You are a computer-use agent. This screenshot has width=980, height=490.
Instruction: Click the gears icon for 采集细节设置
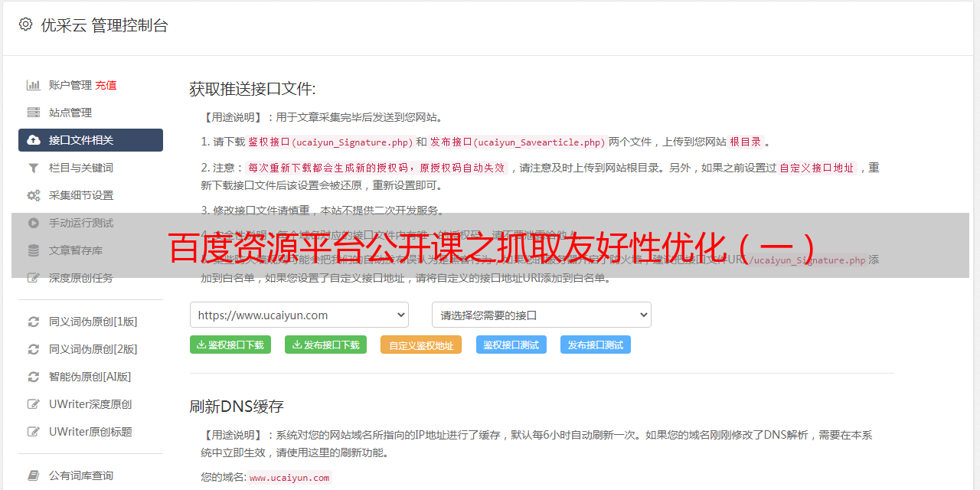pyautogui.click(x=34, y=195)
